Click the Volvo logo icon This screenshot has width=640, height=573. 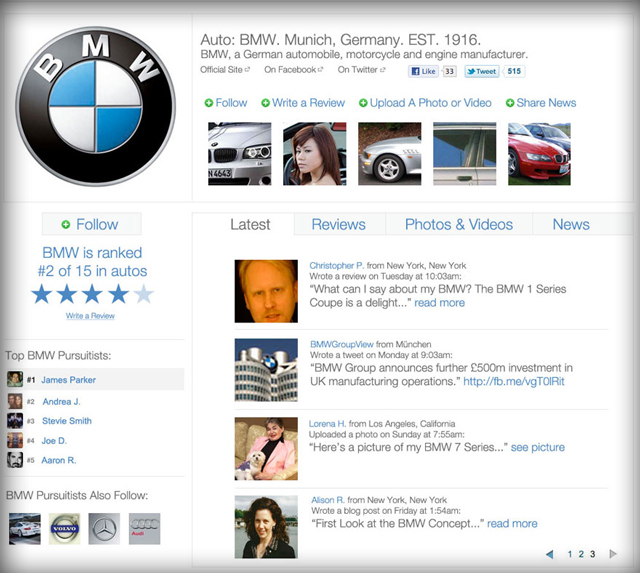pyautogui.click(x=64, y=529)
